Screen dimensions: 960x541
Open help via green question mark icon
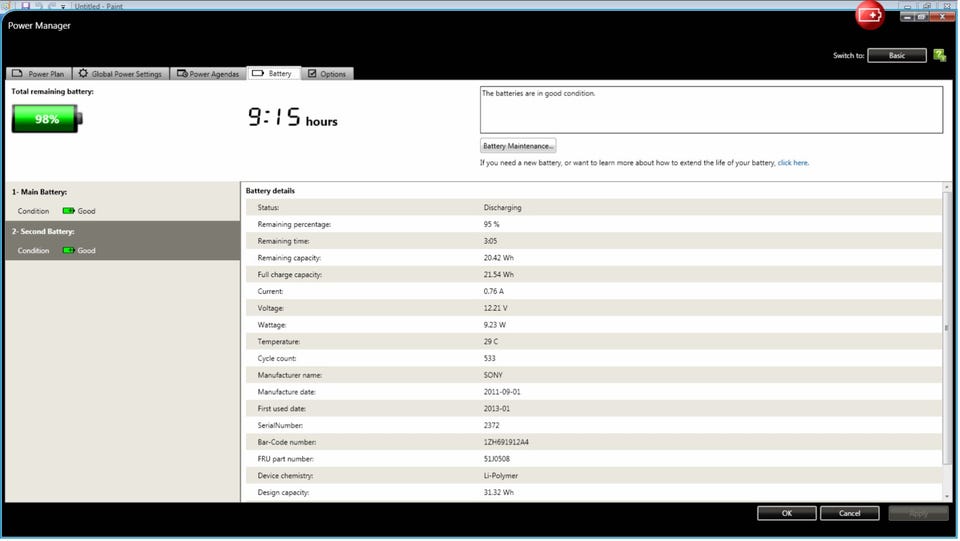[940, 55]
